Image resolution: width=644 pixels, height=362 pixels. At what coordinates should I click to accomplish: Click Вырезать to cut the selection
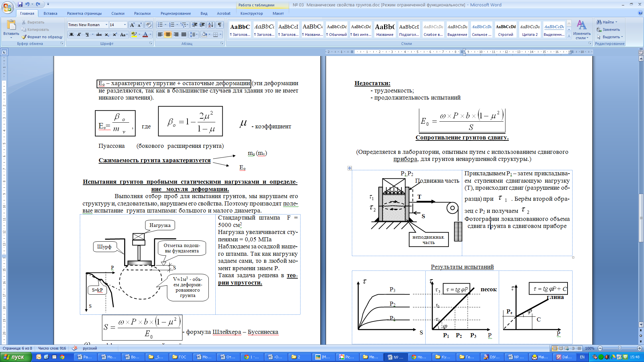(33, 22)
